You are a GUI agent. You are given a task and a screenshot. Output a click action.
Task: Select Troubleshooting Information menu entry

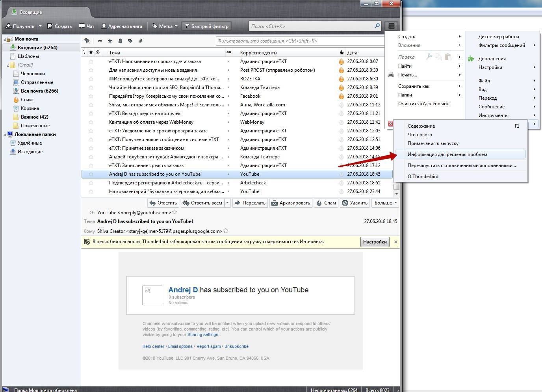click(x=447, y=154)
